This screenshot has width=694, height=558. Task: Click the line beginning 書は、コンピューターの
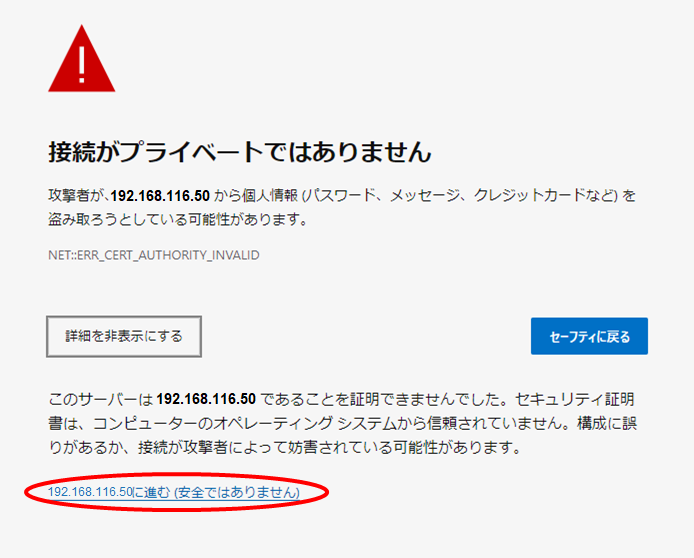pos(342,423)
